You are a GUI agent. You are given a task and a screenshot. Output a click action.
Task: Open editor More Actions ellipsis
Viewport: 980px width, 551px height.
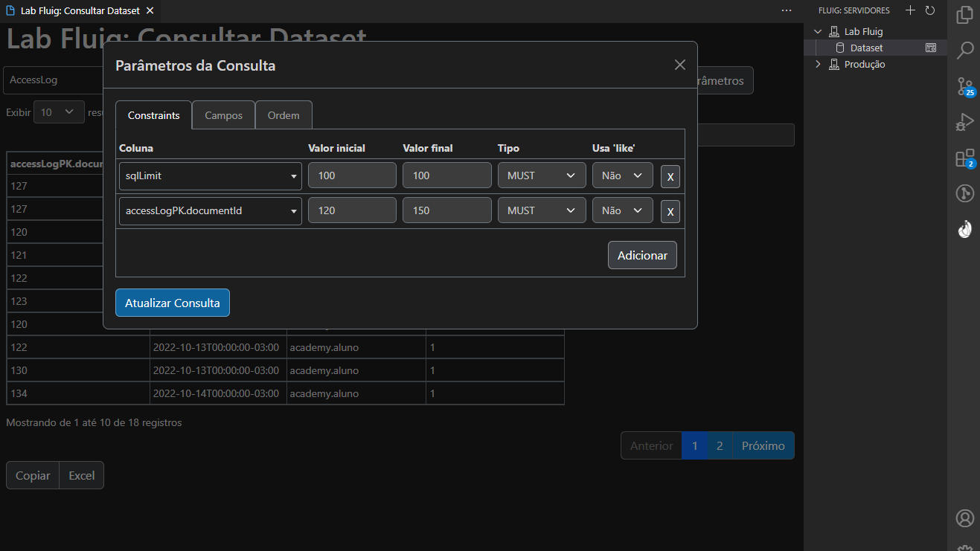787,11
